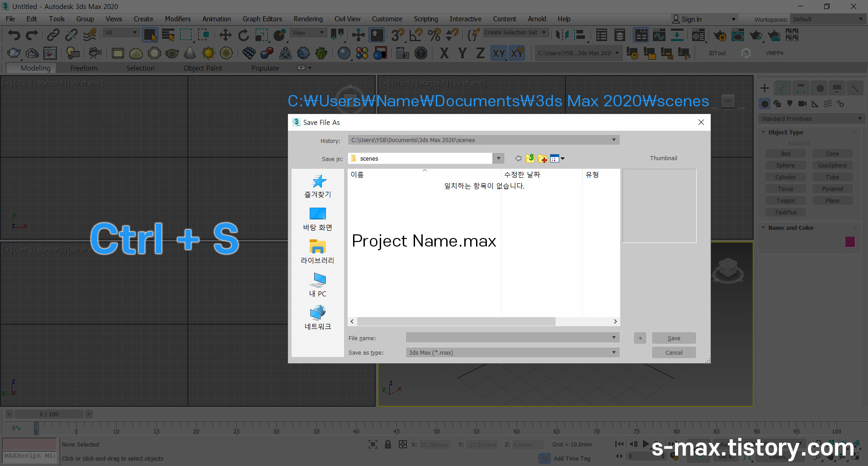This screenshot has height=466, width=868.
Task: Click the Cancel button in dialog
Action: click(x=674, y=352)
